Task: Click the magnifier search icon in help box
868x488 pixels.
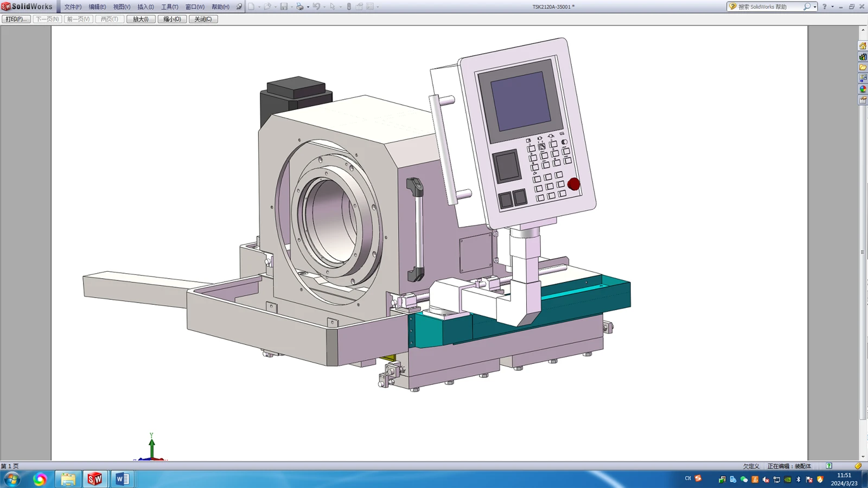Action: tap(807, 7)
